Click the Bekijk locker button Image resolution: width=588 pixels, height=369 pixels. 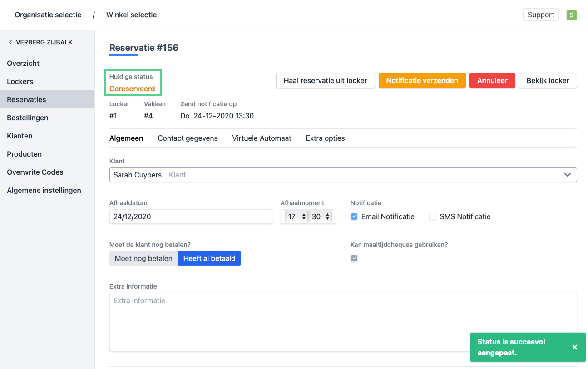pos(548,80)
